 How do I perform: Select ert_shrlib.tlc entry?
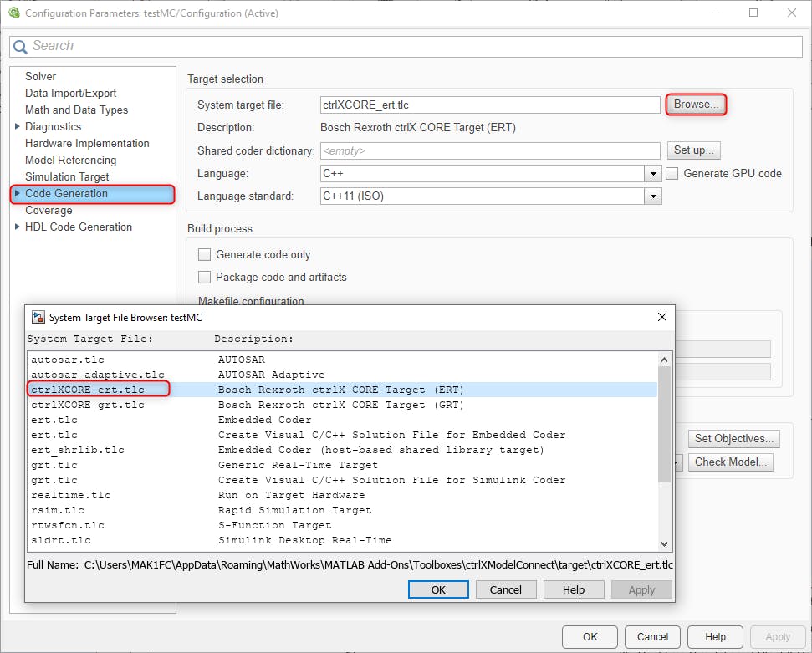coord(343,450)
